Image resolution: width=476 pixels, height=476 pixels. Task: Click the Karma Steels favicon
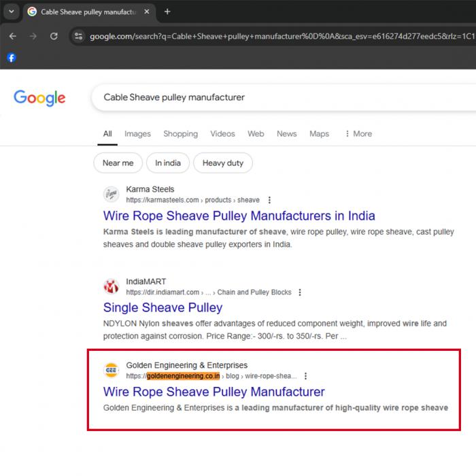coord(111,194)
